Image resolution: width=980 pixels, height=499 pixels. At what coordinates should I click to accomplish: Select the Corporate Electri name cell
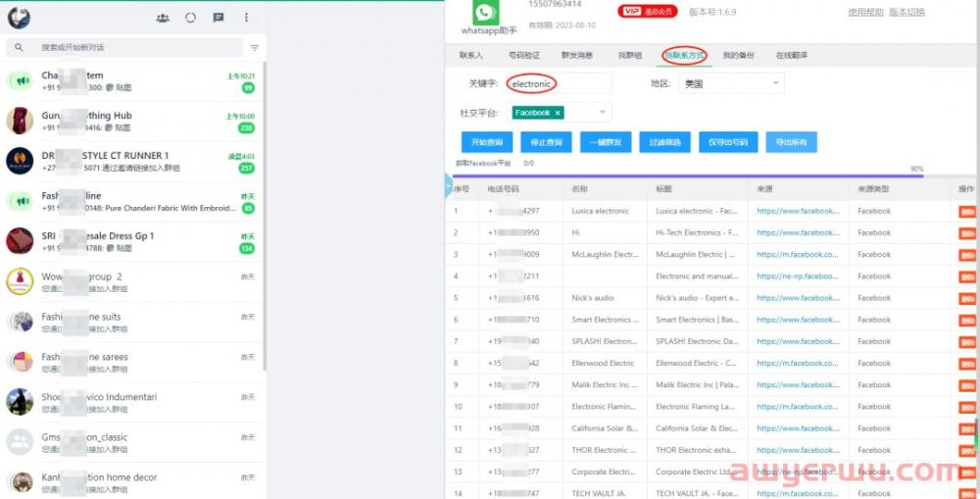(603, 472)
